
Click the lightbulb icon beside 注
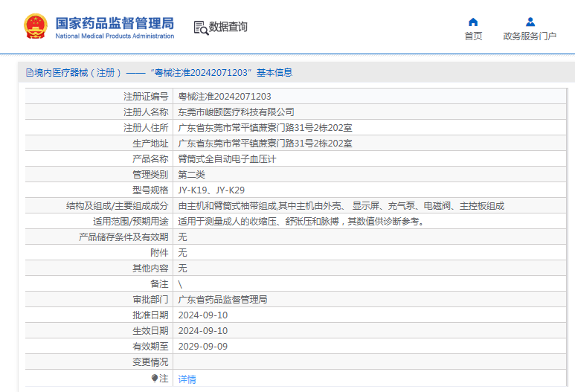(x=155, y=378)
